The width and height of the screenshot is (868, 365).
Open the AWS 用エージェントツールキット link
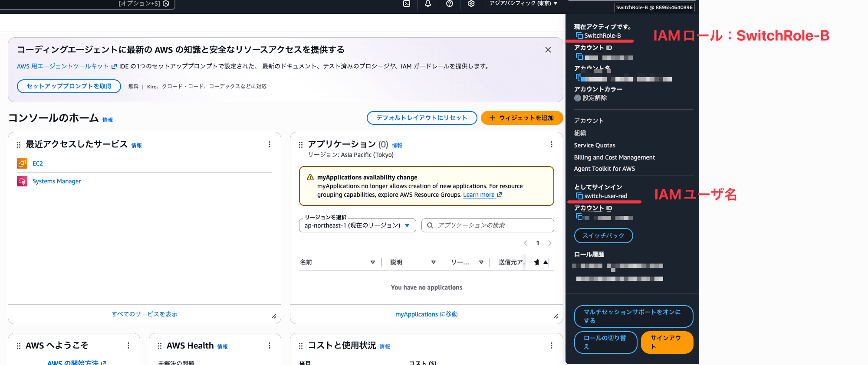tap(67, 66)
